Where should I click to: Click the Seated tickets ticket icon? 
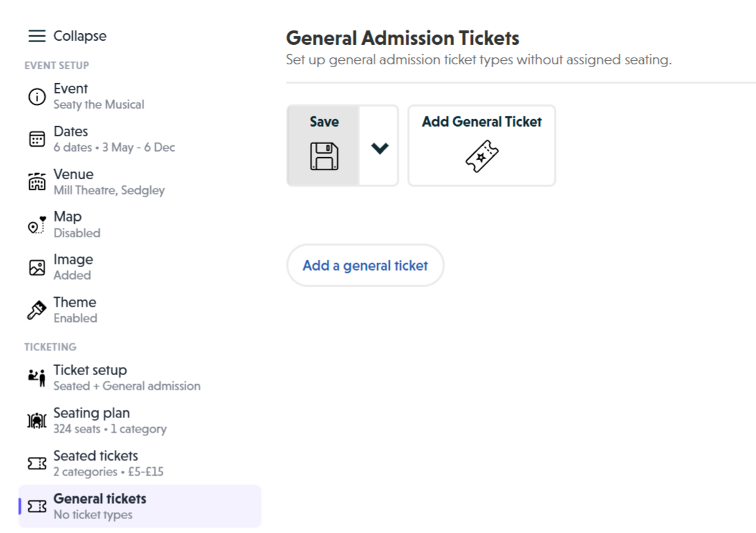tap(36, 463)
